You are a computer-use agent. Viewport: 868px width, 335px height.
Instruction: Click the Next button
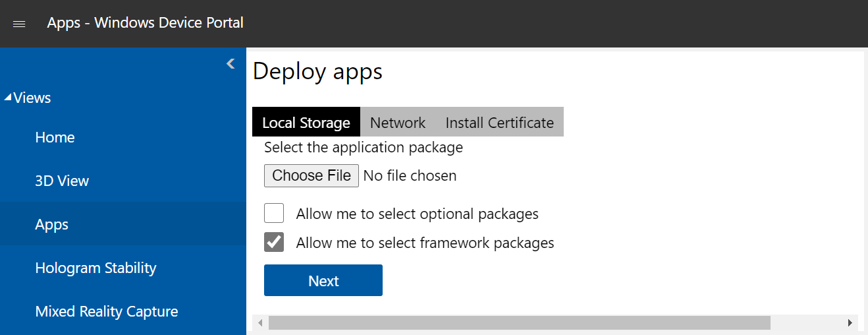pos(323,281)
